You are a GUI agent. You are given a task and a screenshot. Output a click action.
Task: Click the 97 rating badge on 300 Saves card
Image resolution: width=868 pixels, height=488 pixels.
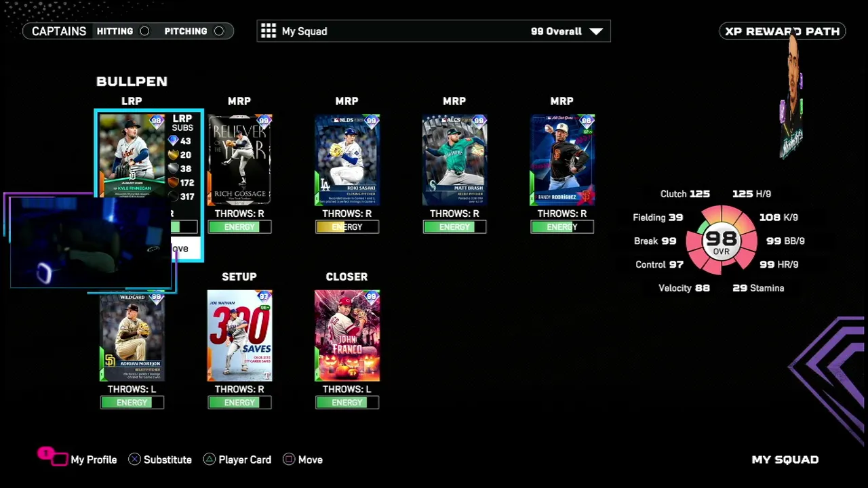point(264,298)
